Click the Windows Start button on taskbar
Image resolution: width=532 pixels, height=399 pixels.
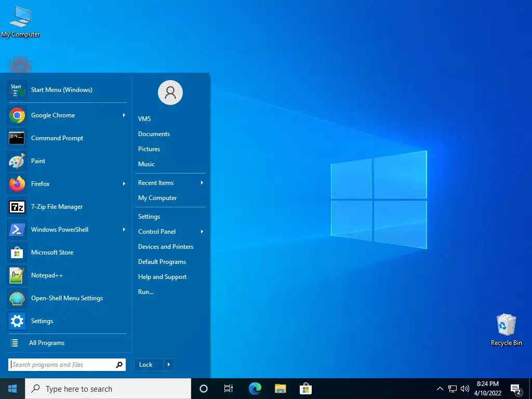[12, 389]
